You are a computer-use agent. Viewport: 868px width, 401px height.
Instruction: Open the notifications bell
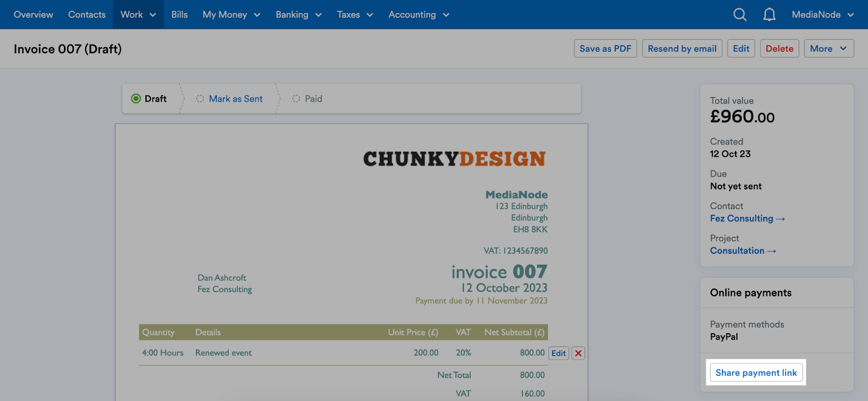769,15
